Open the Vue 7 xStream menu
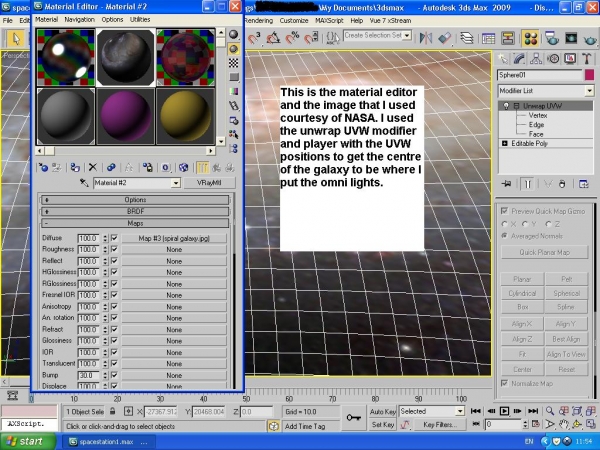Viewport: 600px width, 450px height. [x=390, y=21]
